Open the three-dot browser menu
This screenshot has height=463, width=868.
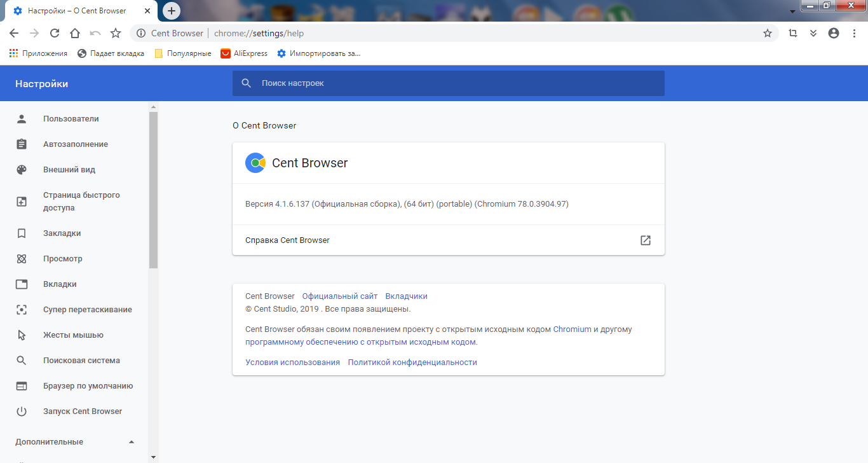pyautogui.click(x=854, y=33)
